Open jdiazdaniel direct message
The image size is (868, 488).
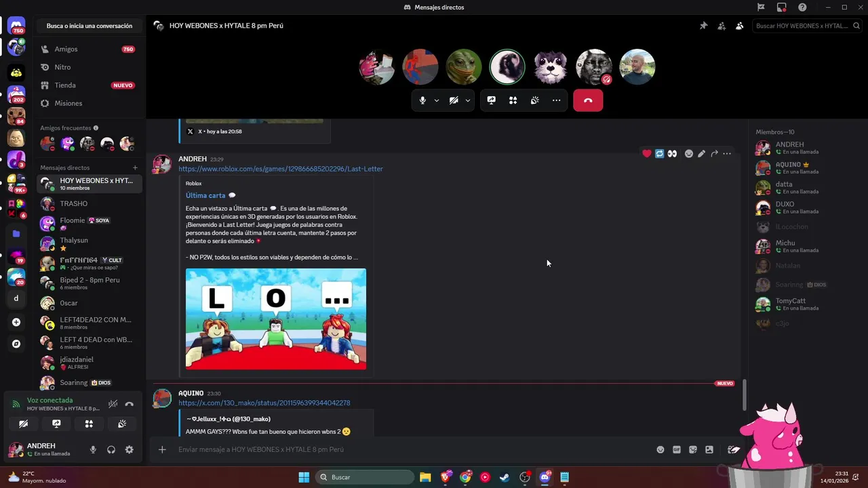tap(90, 363)
